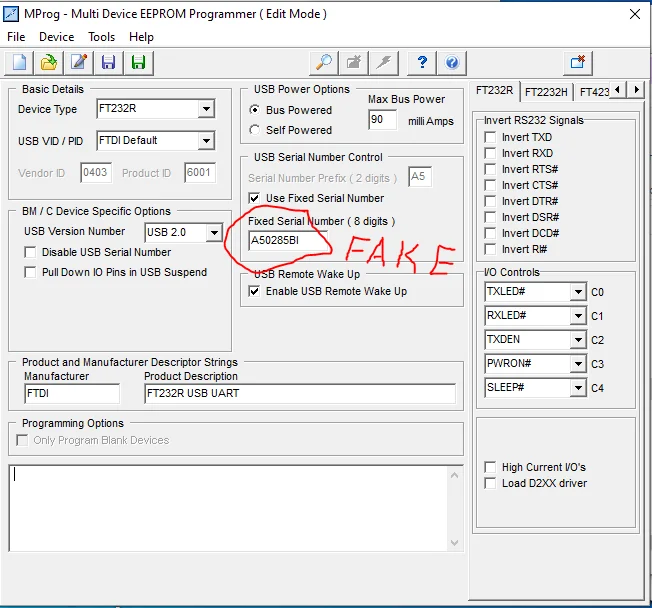Click the MProg app icon in title bar
652x608 pixels.
click(11, 14)
